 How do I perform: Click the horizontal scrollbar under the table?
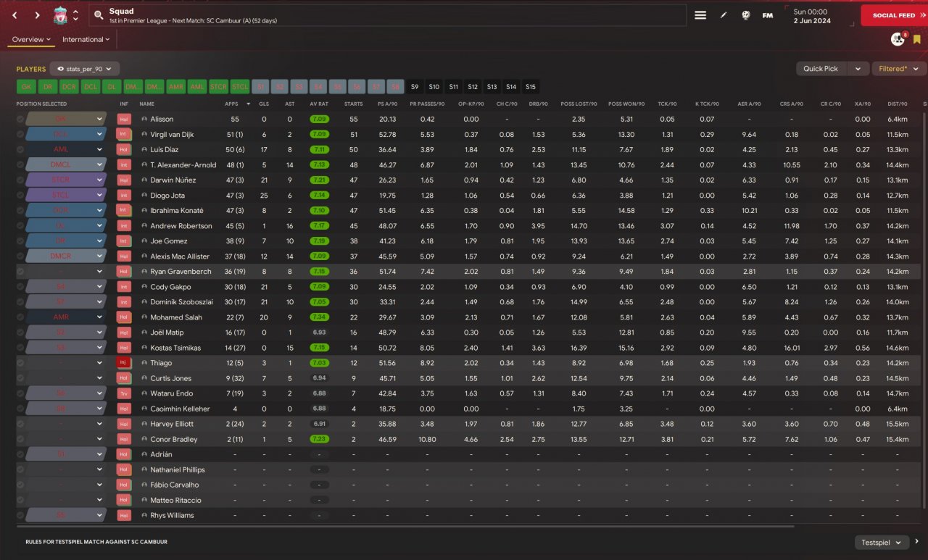[405, 527]
